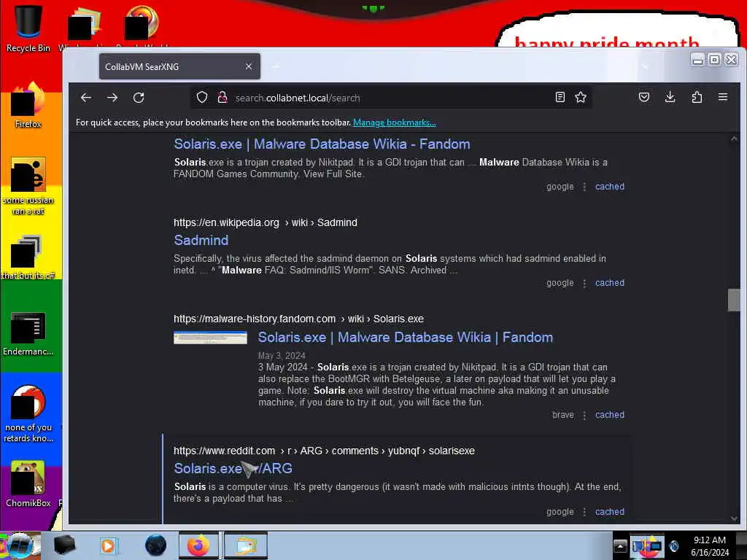Click the page scrollbar thumb
This screenshot has height=560, width=747.
point(734,300)
